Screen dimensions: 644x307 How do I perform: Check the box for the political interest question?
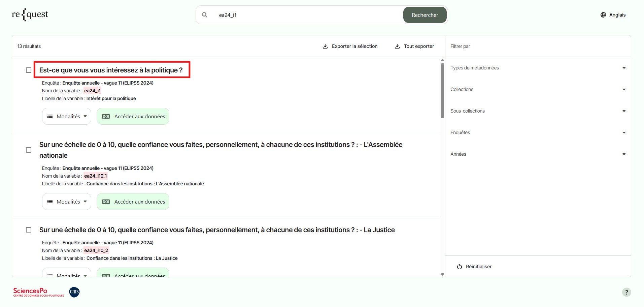click(29, 70)
